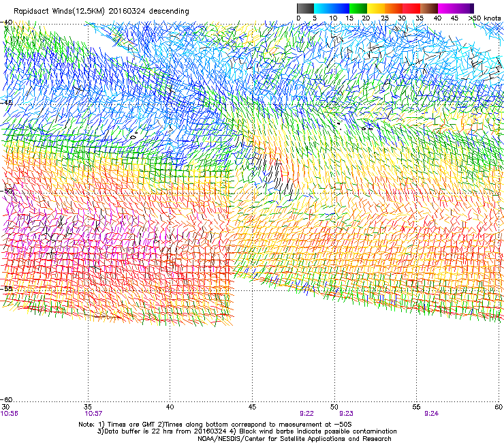Screen dimensions: 504x443
Task: Click the note line "3)Data buffer is 22 hrs"
Action: pos(247,431)
